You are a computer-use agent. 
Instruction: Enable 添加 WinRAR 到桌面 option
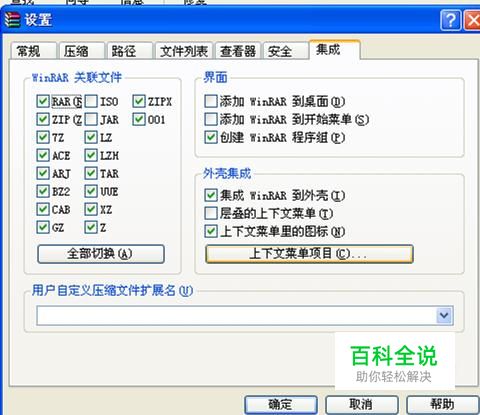tap(211, 101)
